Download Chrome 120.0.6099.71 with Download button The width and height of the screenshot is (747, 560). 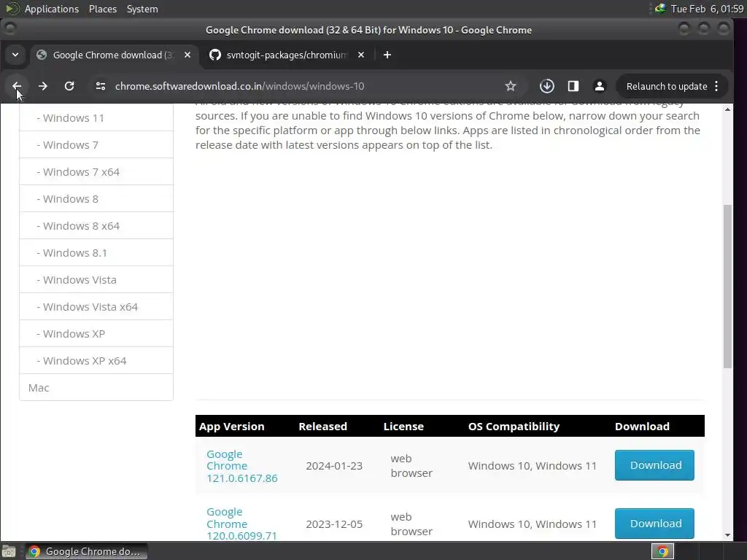pyautogui.click(x=654, y=524)
